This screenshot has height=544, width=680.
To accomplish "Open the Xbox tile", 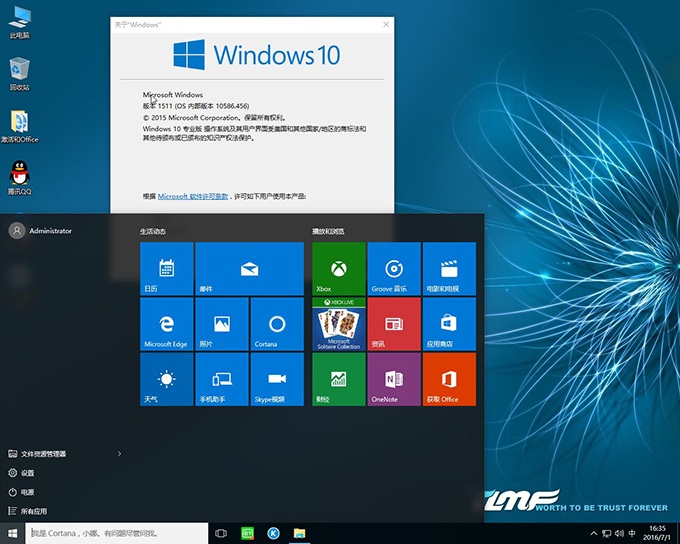I will point(339,268).
